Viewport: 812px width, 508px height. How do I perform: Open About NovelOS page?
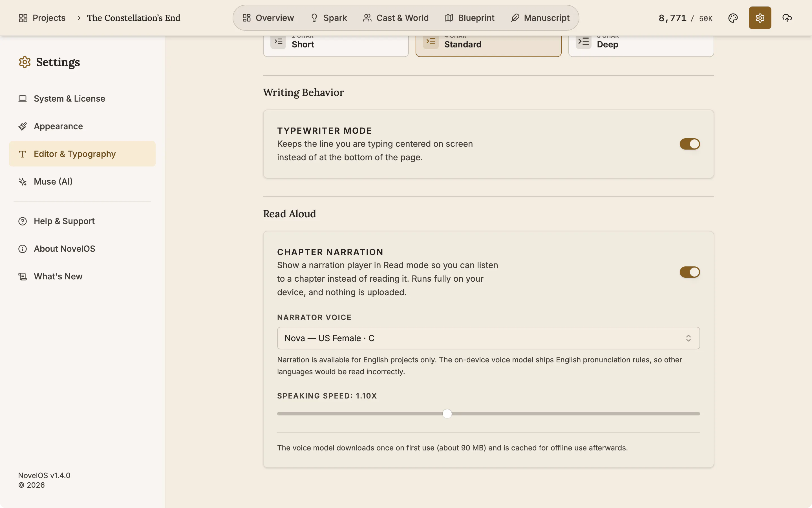coord(82,249)
